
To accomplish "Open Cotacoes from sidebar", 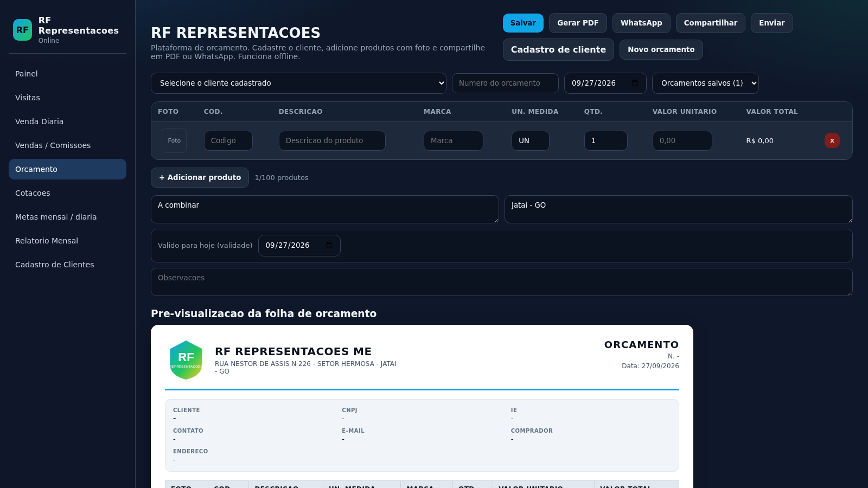I will pyautogui.click(x=67, y=193).
